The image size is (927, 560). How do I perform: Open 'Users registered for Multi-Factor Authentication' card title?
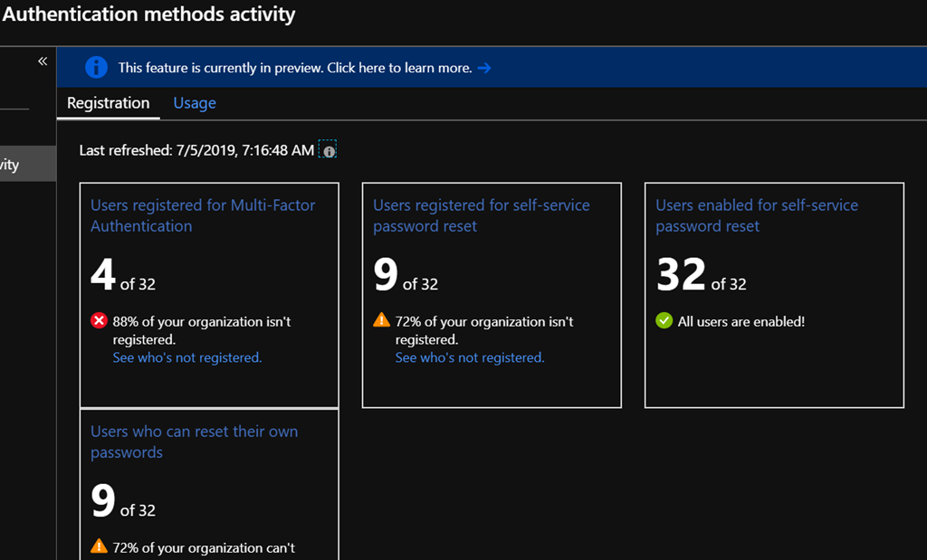coord(203,215)
